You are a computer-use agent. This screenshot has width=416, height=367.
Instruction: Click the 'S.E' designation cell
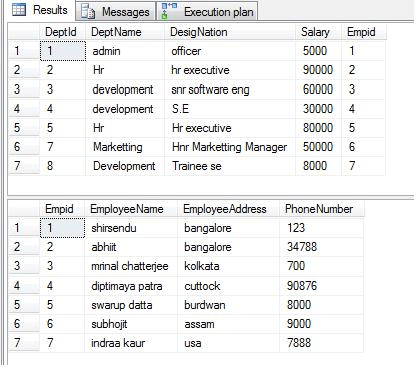pyautogui.click(x=230, y=109)
